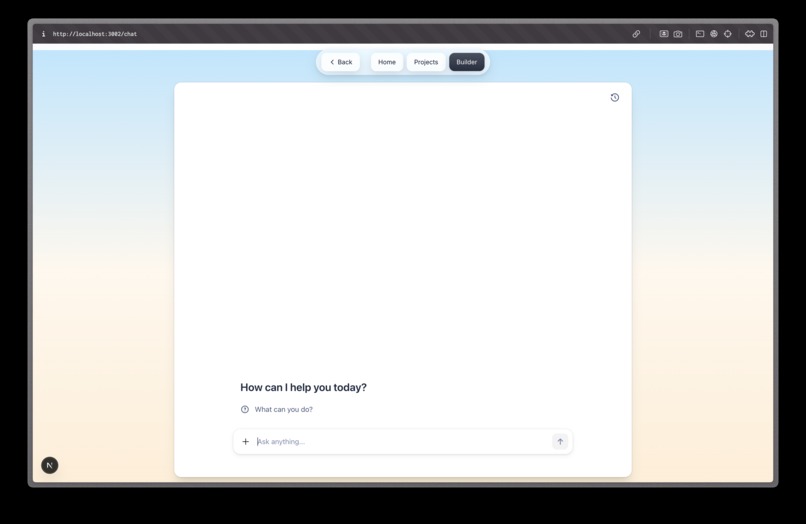
Task: Click the download-to-tray icon in the toolbar
Action: coord(664,34)
